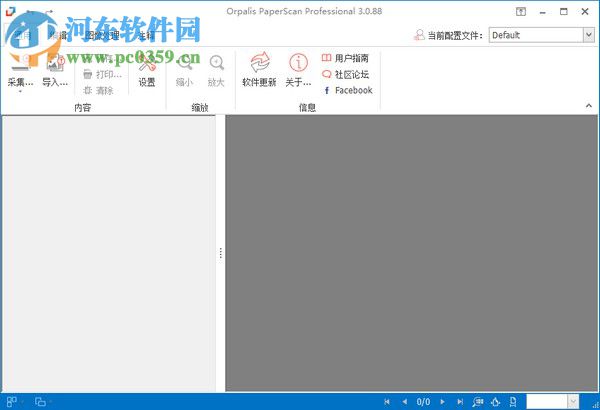
Task: Click the fit-to-page icon in status bar
Action: pyautogui.click(x=496, y=402)
